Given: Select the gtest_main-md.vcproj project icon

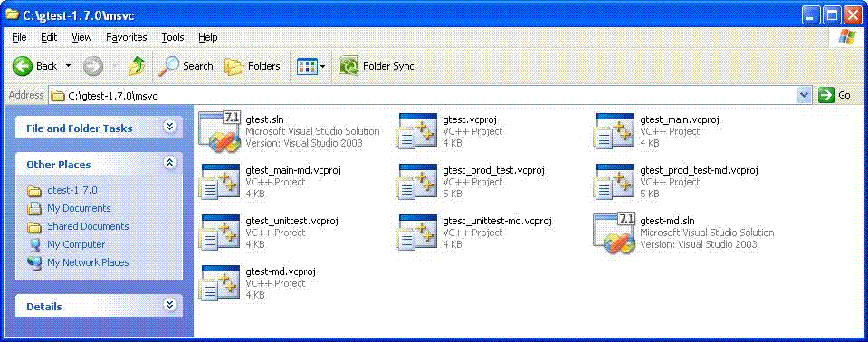Looking at the screenshot, I should click(220, 181).
